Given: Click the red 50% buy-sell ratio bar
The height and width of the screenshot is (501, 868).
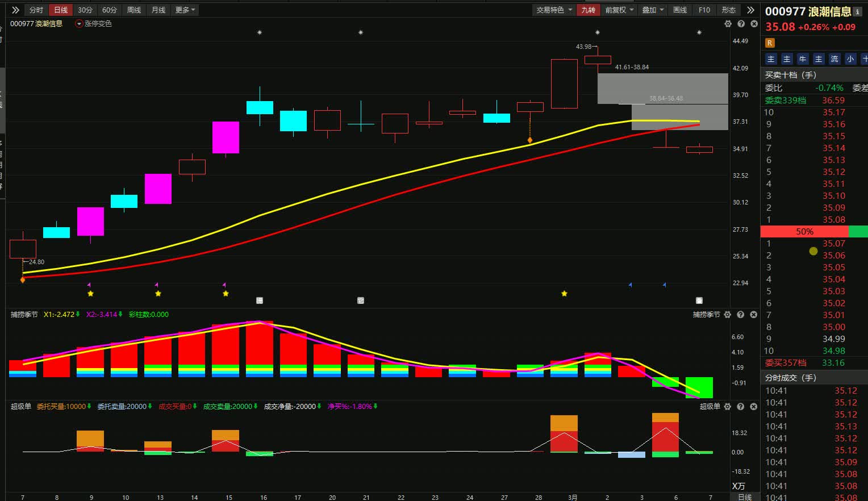Looking at the screenshot, I should coord(804,231).
